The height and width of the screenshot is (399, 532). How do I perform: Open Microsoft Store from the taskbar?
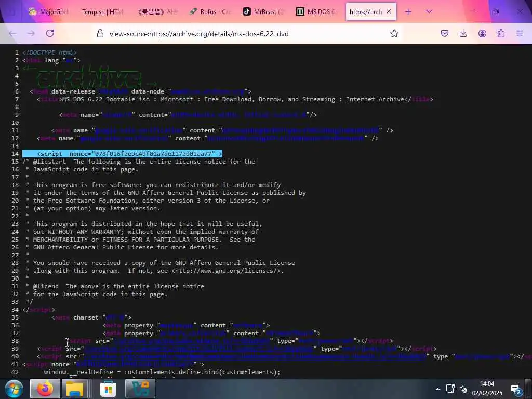108,390
